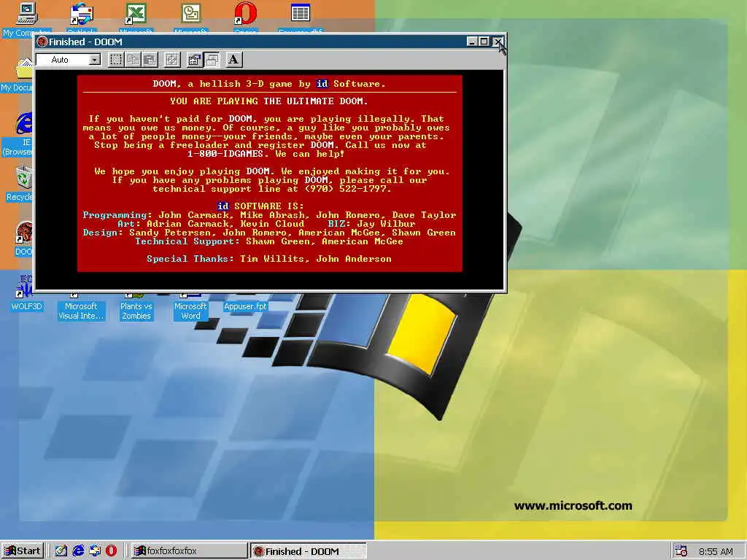Select the Outlook Express desktop shortcut
Viewport: 747px width, 560px height.
82,18
